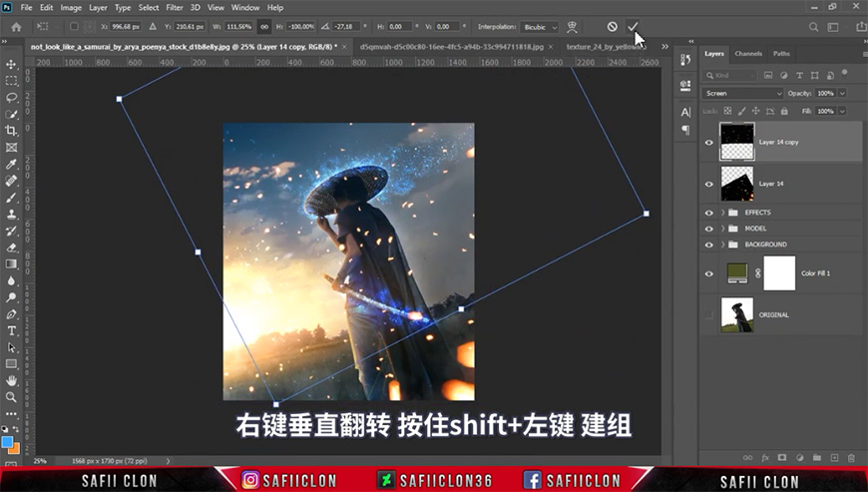Open the Opacity slider dropdown arrow

tap(842, 94)
